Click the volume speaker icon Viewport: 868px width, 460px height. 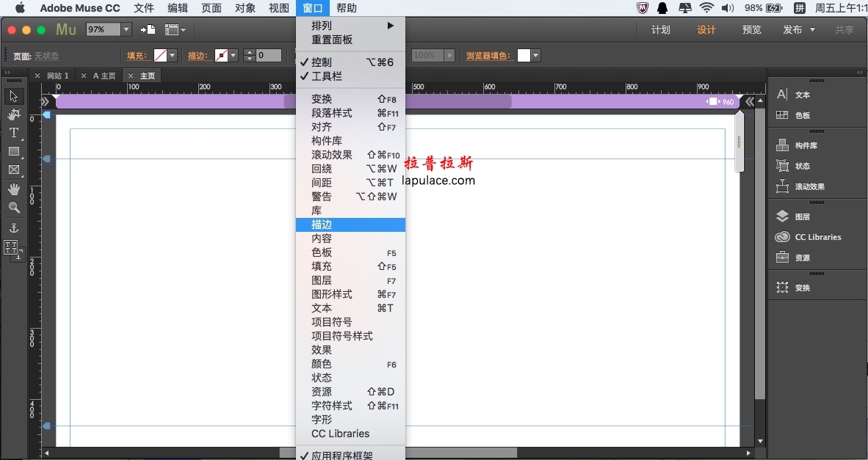728,8
